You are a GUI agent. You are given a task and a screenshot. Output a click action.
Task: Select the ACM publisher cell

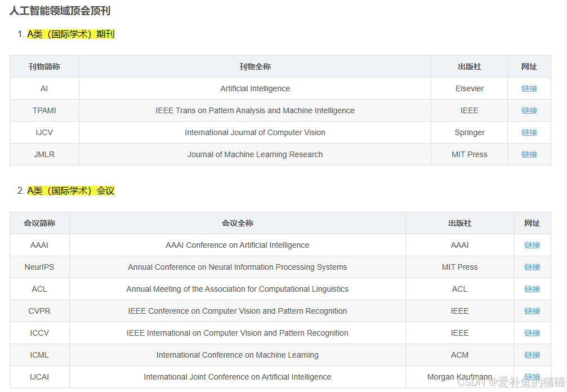tap(459, 355)
